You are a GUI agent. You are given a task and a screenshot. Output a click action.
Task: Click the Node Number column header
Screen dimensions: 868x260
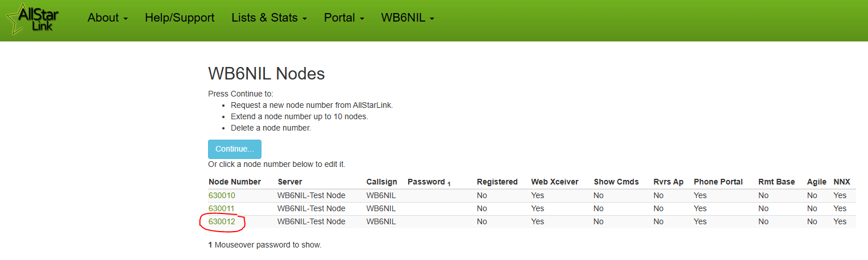[x=235, y=182]
